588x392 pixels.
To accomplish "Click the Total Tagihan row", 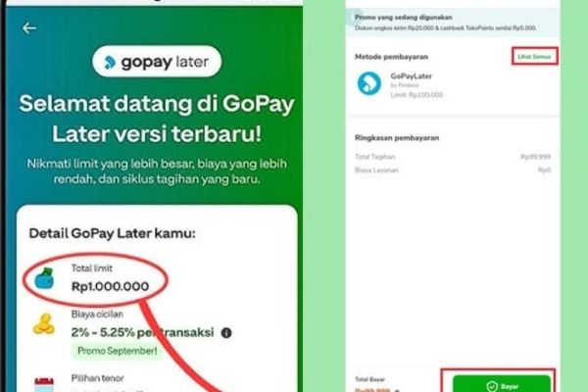I will coord(453,157).
